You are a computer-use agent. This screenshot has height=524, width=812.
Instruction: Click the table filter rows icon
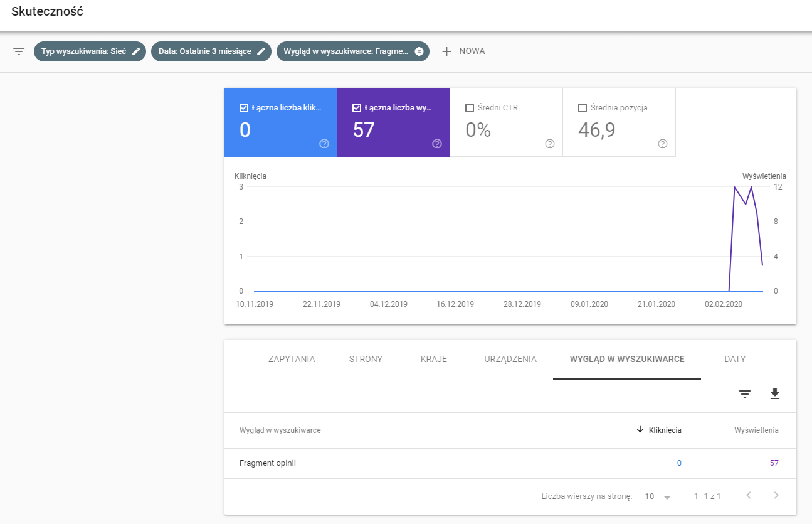(x=744, y=394)
